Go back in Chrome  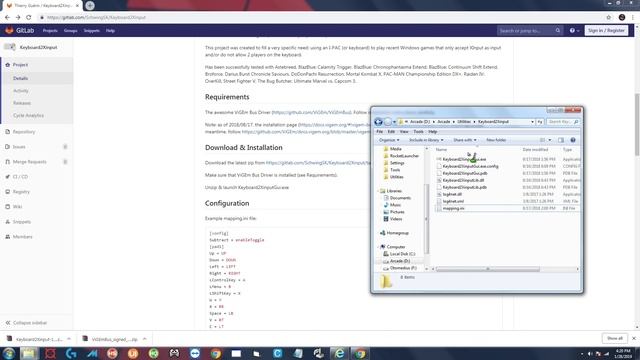(x=7, y=18)
